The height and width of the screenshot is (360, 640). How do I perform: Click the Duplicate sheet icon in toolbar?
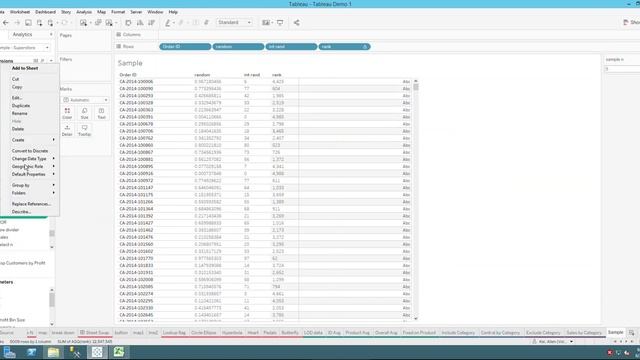(x=98, y=23)
